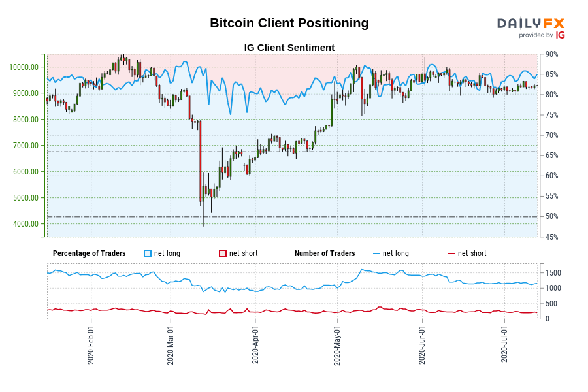Click the Number of Traders legend heading
Screen dimensions: 588x392
coord(325,253)
